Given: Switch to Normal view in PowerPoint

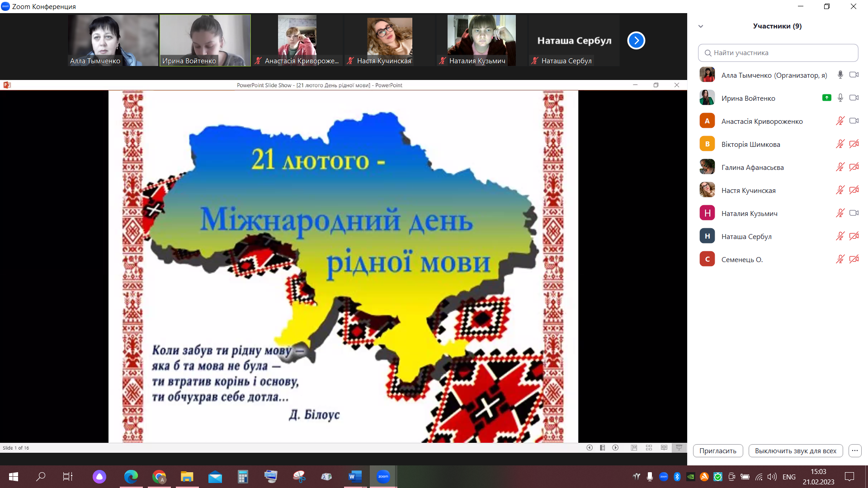Looking at the screenshot, I should [x=634, y=448].
